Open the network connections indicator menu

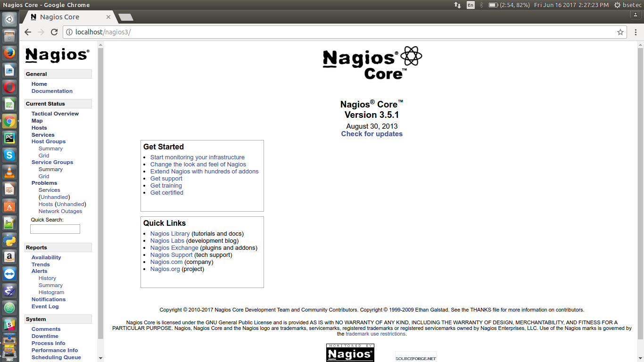457,5
